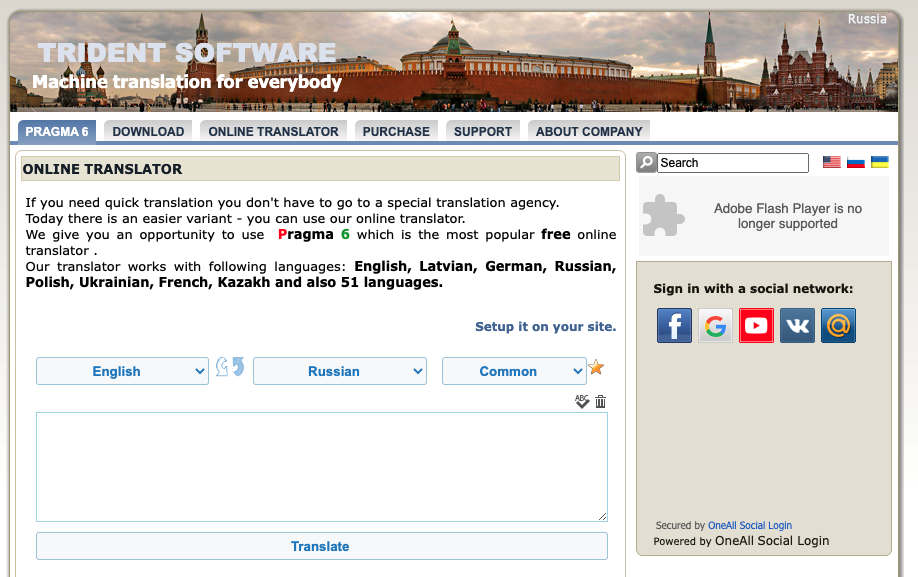Open the ABOUT COMPANY tab
Viewport: 918px width, 577px height.
(x=589, y=132)
